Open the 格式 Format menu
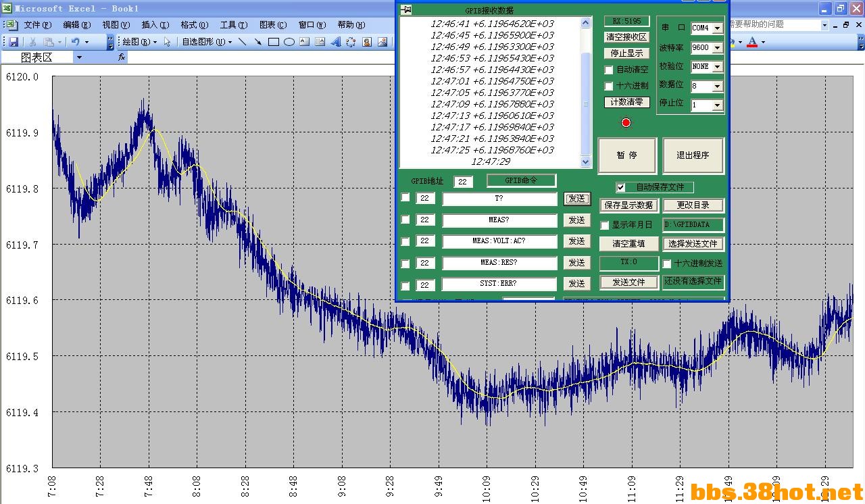The image size is (865, 504). point(195,25)
